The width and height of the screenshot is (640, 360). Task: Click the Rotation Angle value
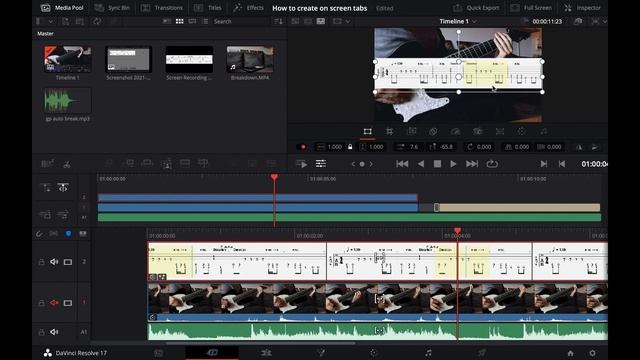tap(484, 147)
